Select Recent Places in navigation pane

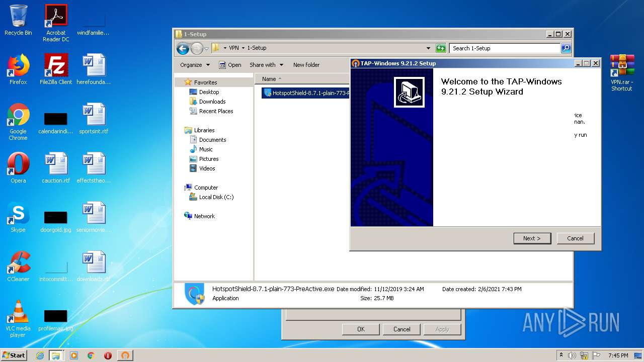coord(216,111)
